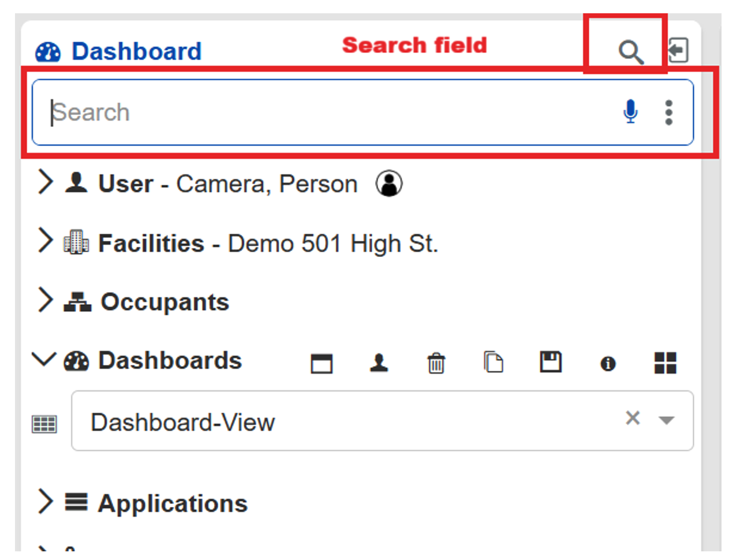Collapse the Dashboards section
The height and width of the screenshot is (560, 740).
point(44,360)
